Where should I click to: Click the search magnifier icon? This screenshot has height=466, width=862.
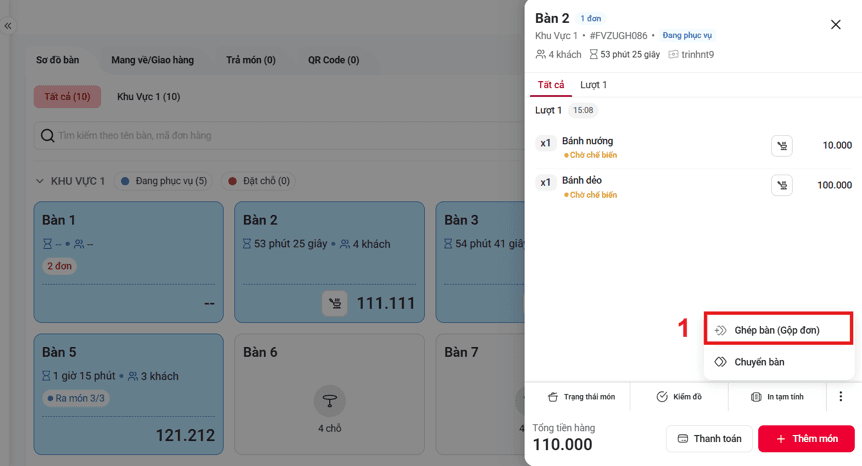47,135
